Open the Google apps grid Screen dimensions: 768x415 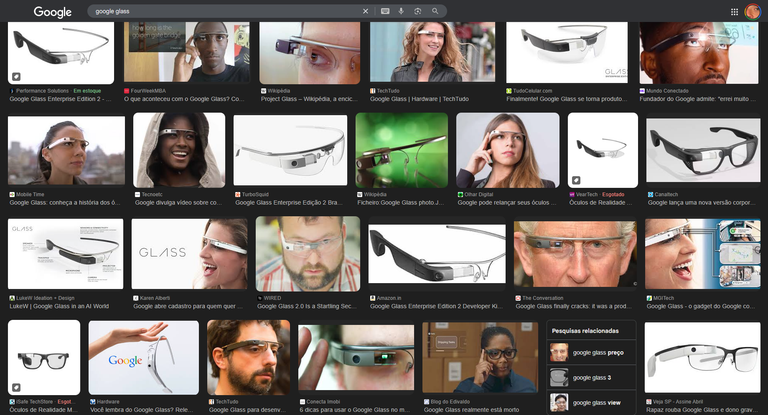(734, 12)
